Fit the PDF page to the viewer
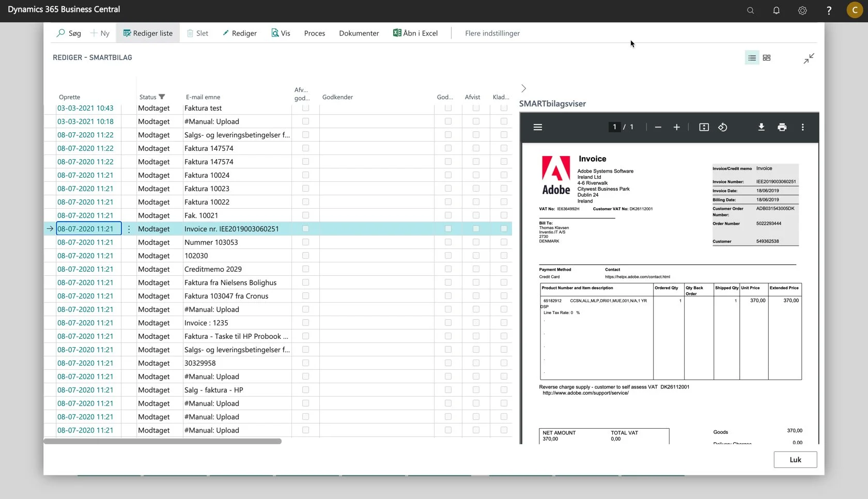The height and width of the screenshot is (499, 868). pyautogui.click(x=704, y=127)
